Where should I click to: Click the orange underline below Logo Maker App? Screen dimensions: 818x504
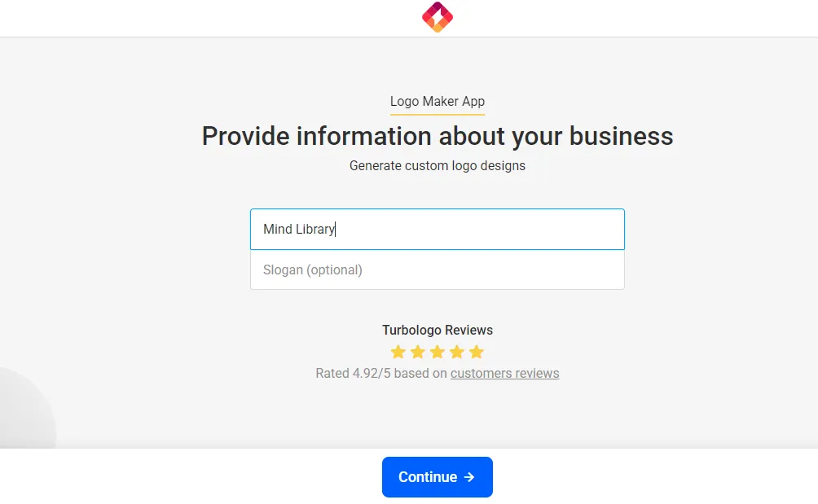tap(438, 114)
